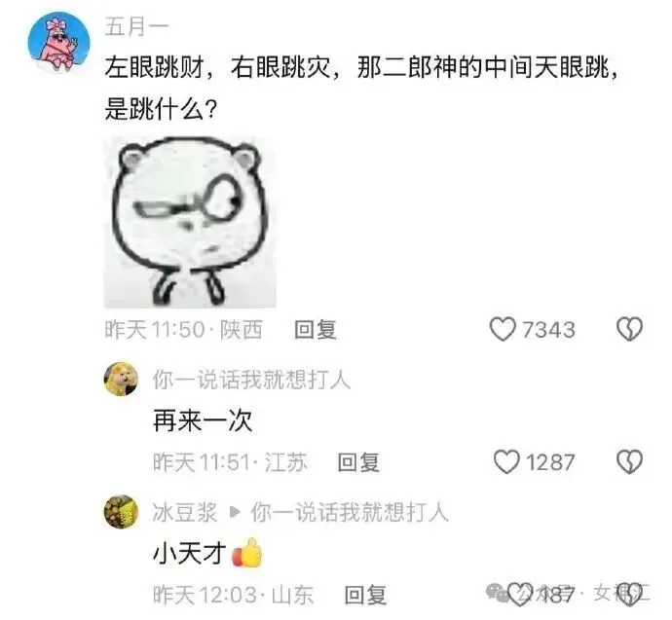
Task: View the bear meme image in comment
Action: 190,222
